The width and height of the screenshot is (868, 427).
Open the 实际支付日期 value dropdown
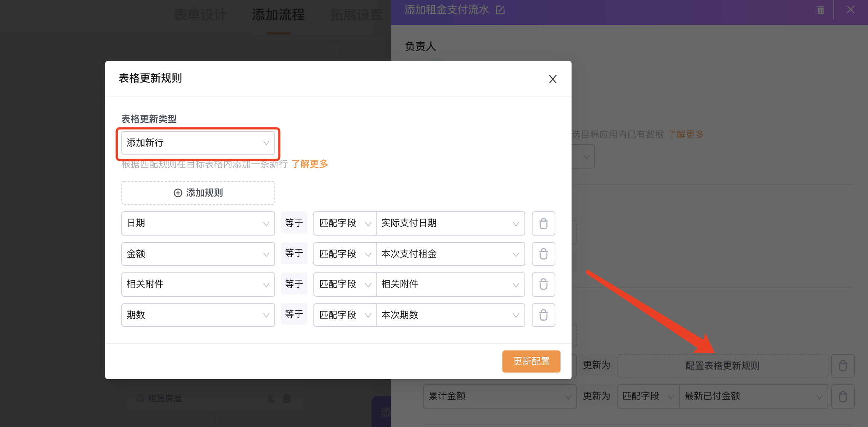tap(450, 223)
